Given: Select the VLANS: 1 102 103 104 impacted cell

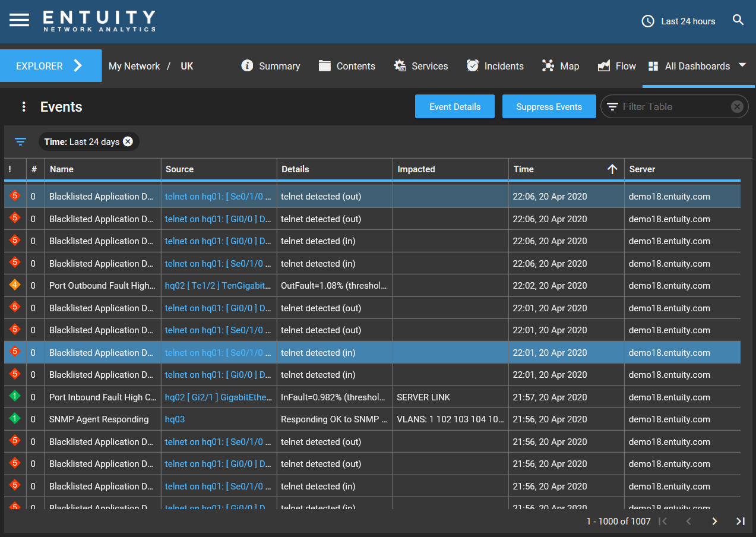Looking at the screenshot, I should 450,419.
